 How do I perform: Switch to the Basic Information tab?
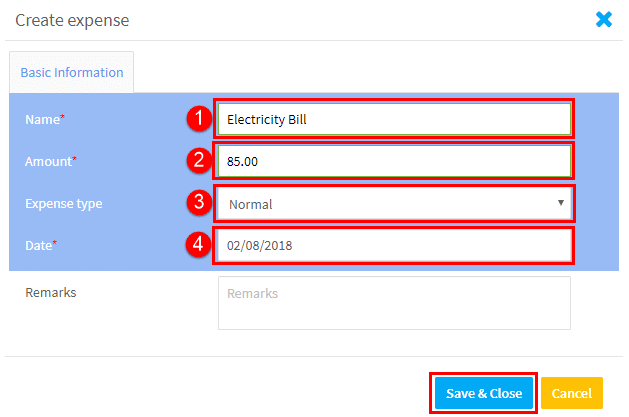tap(72, 73)
